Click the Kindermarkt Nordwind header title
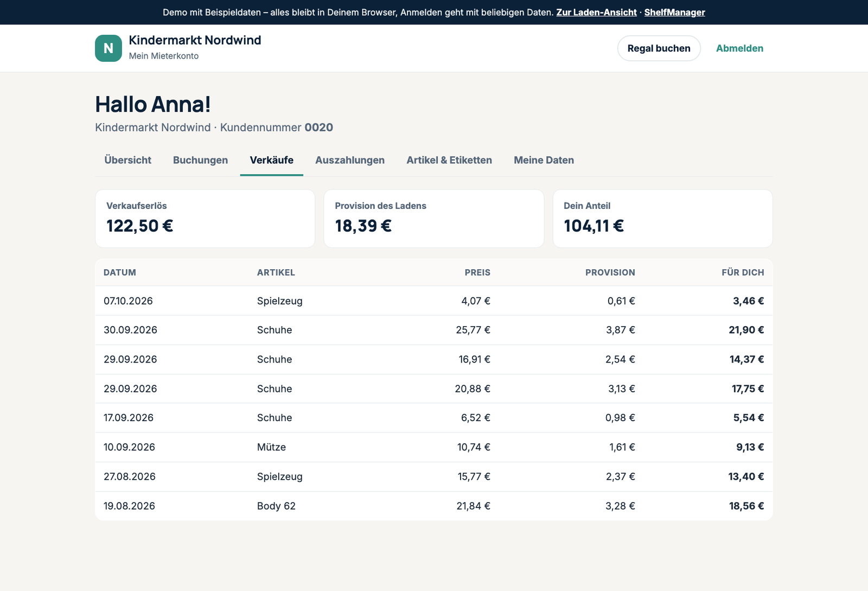 [x=195, y=40]
